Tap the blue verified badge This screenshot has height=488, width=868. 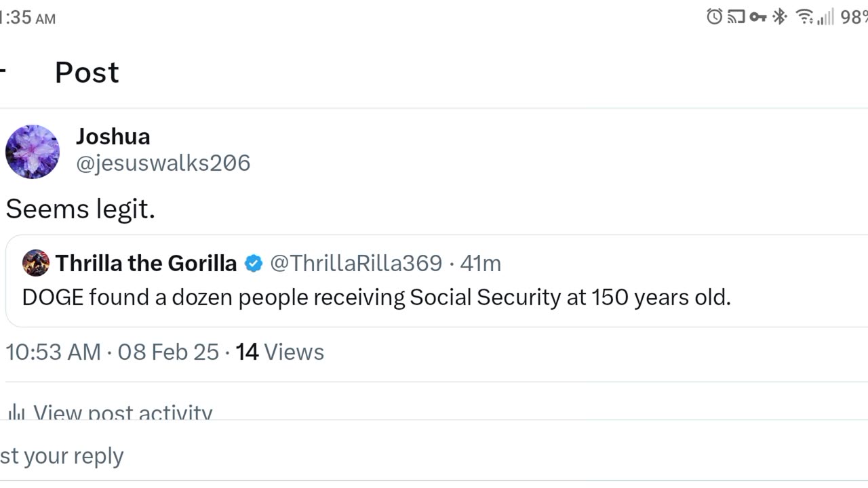point(254,264)
